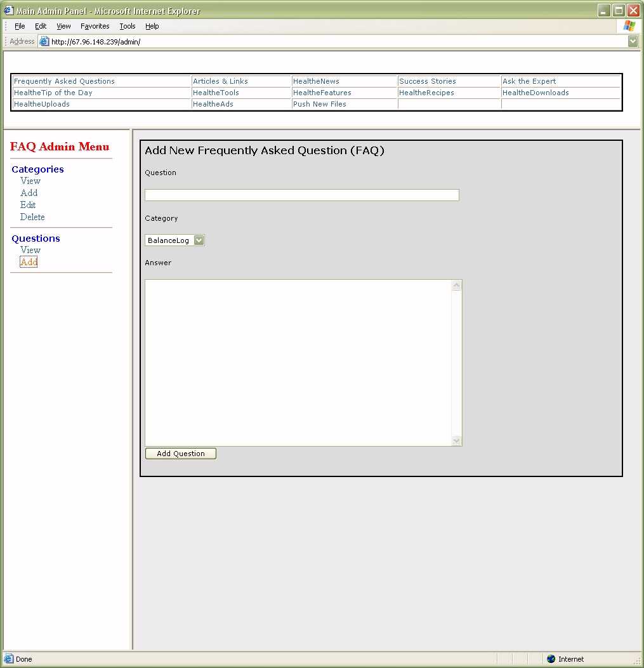Open the File menu
This screenshot has height=668, width=644.
click(20, 26)
